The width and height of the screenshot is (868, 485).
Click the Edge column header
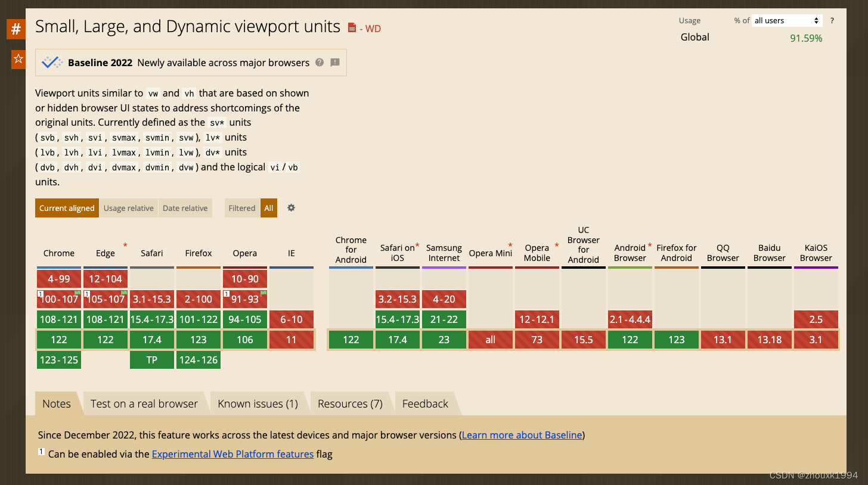pyautogui.click(x=106, y=253)
